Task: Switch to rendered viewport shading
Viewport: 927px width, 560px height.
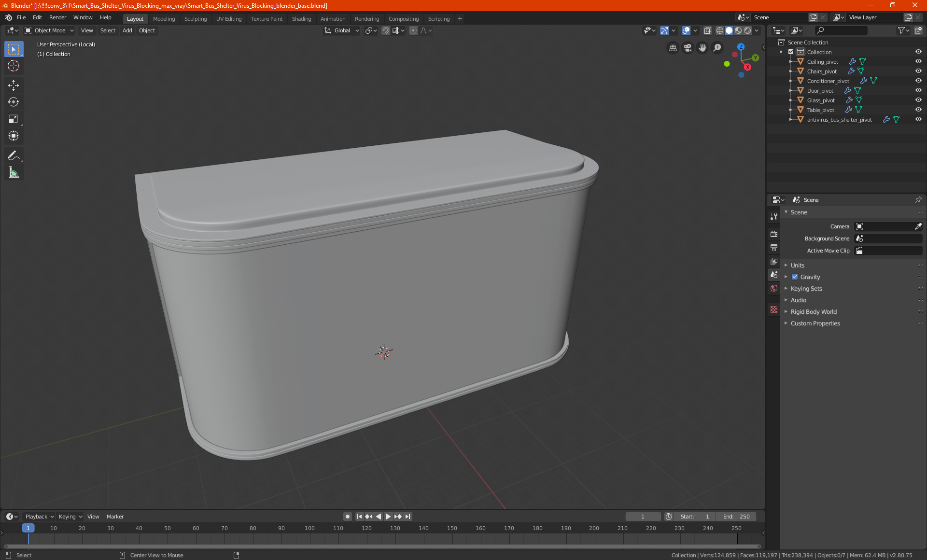Action: [747, 30]
